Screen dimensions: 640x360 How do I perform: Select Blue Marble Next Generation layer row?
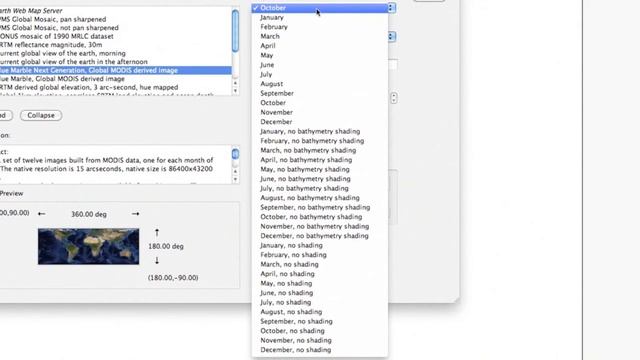coord(116,70)
